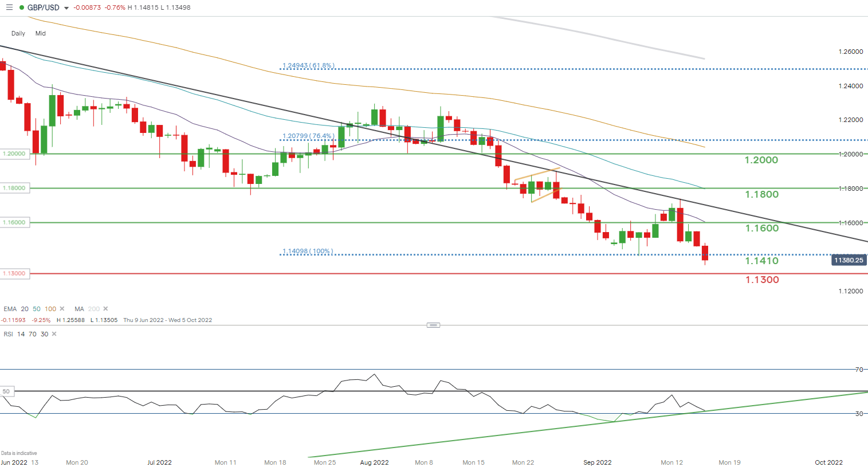Open the GBP/USD symbol dropdown arrow
The width and height of the screenshot is (868, 467).
(x=66, y=8)
